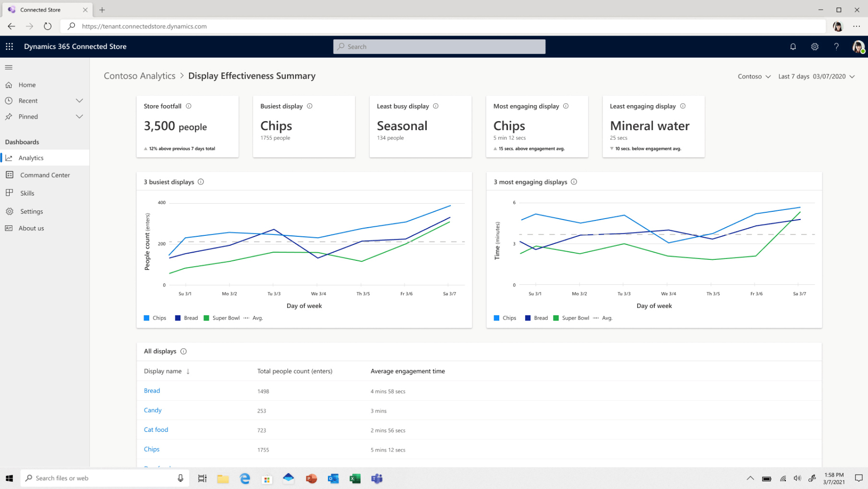Click the Dynamics 365 search box

tap(439, 47)
